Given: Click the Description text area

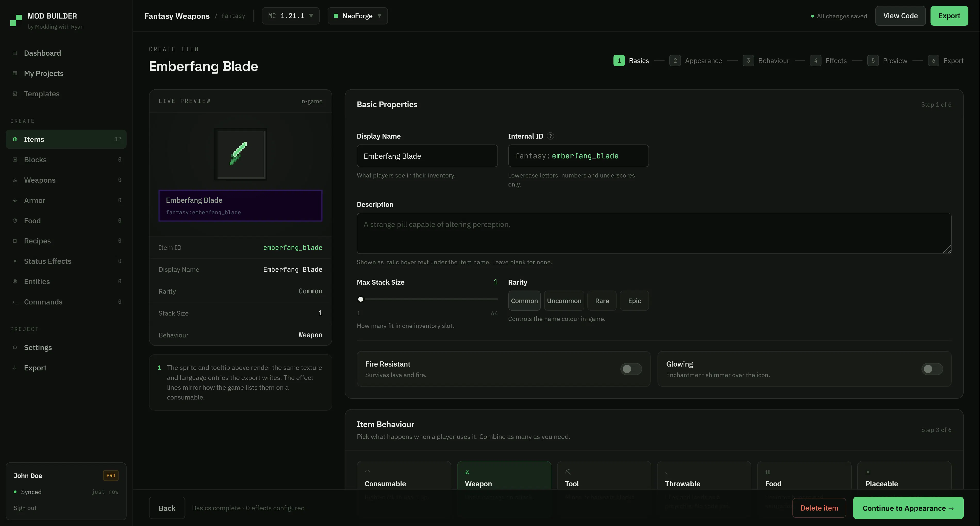Looking at the screenshot, I should click(654, 233).
